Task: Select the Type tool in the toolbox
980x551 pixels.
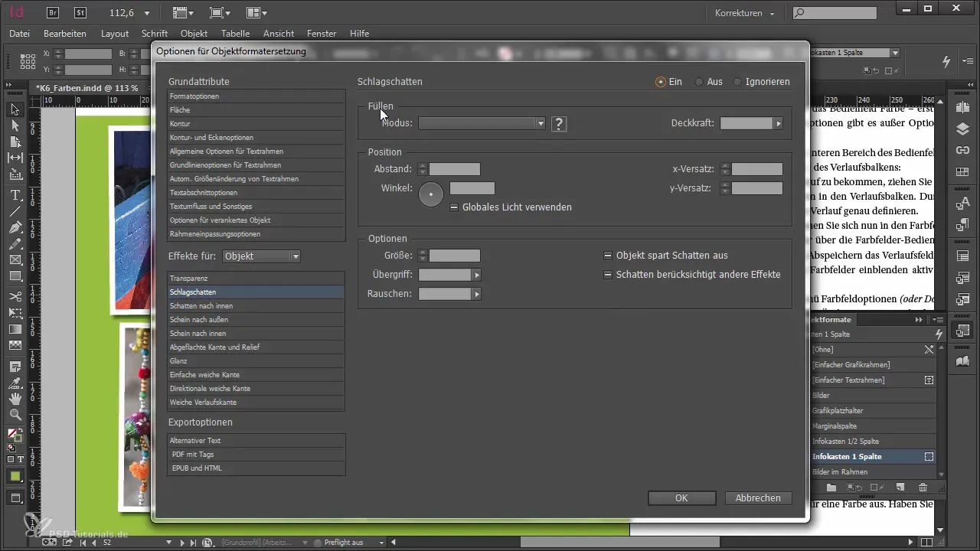Action: tap(15, 193)
